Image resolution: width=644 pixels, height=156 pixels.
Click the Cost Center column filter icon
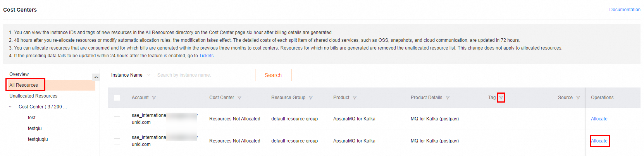239,98
